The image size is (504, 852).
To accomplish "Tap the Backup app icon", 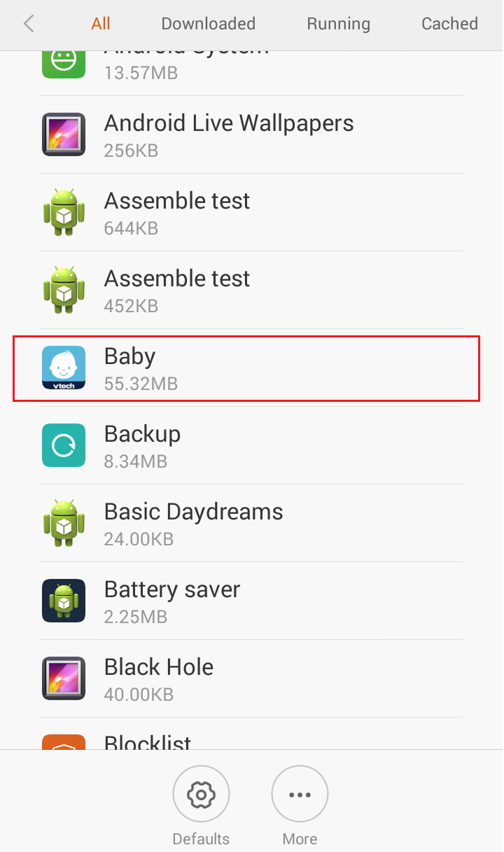I will (64, 445).
